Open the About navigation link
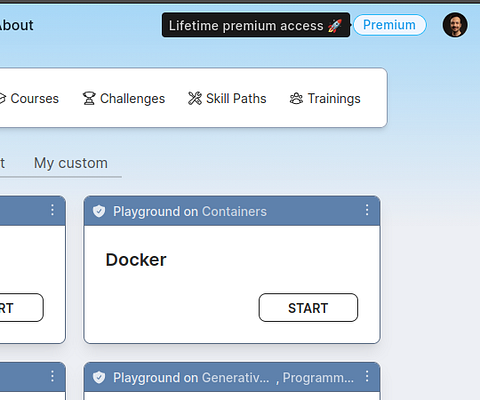 click(x=16, y=25)
